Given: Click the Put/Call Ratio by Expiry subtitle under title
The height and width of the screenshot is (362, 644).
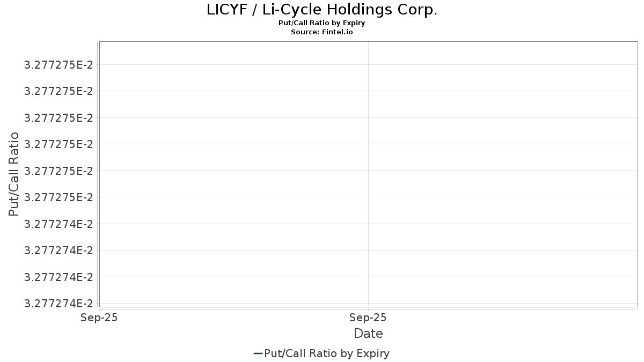Looking at the screenshot, I should pyautogui.click(x=322, y=23).
